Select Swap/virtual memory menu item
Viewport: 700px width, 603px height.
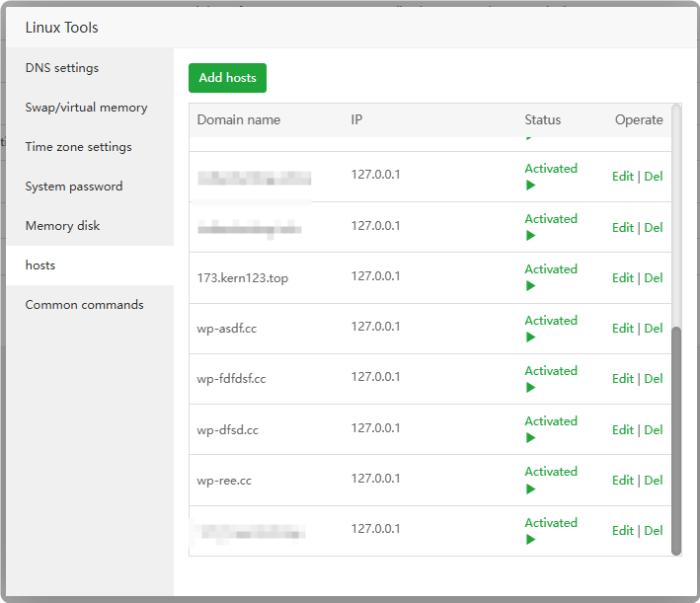(86, 108)
